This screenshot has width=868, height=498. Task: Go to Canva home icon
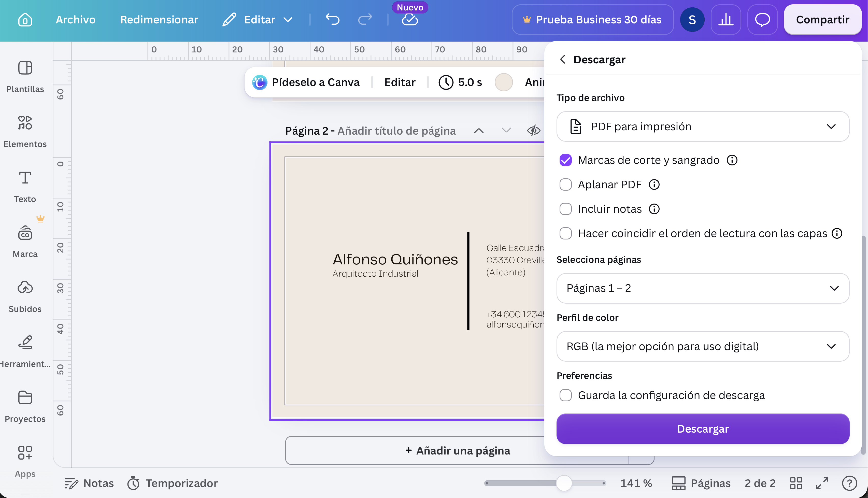coord(25,20)
